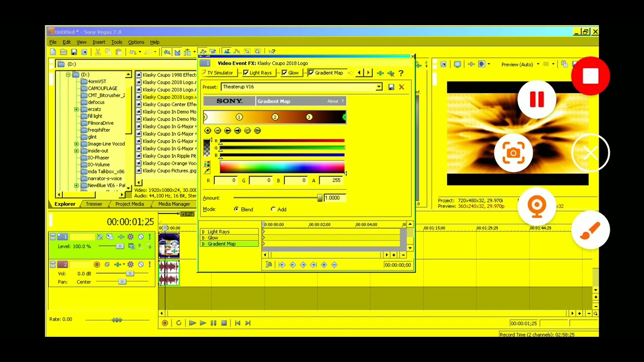Remove gradient control point (minus icon)

click(218, 131)
